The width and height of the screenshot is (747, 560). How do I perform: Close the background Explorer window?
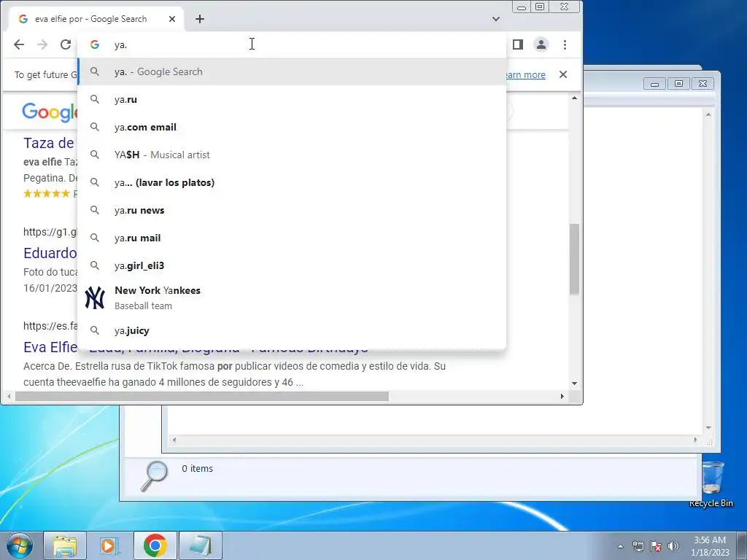pyautogui.click(x=703, y=84)
